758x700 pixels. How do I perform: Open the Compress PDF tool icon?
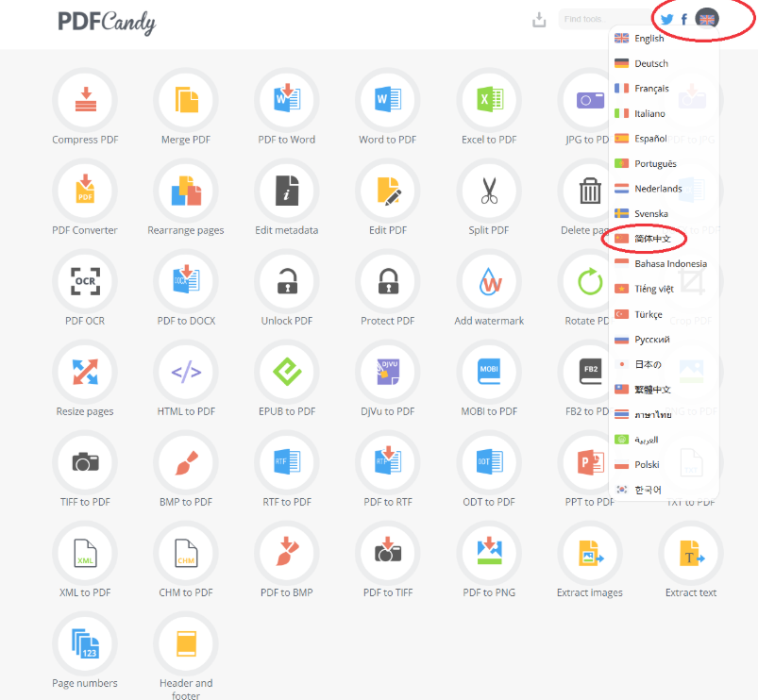point(85,100)
